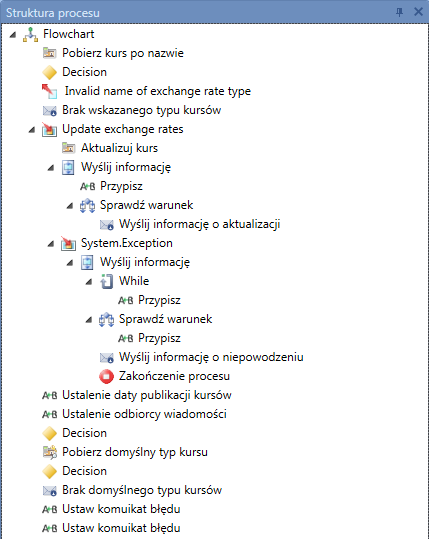The height and width of the screenshot is (539, 429).
Task: Click the envelope icon by Brak wskazanego typu kursów
Action: tap(50, 111)
